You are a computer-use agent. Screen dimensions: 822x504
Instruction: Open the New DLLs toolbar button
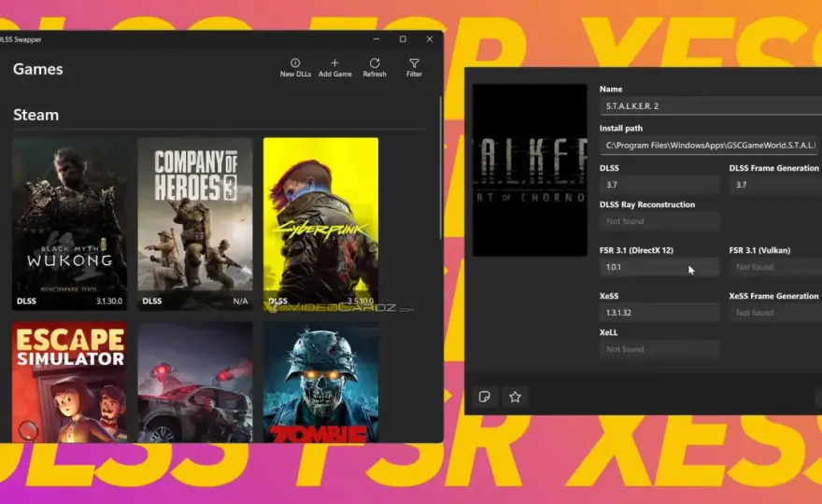pos(295,68)
